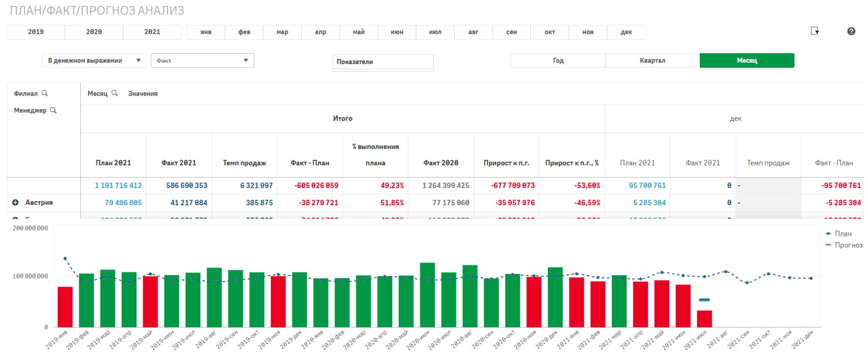
Task: Click the search icon next to Филиал
Action: (45, 93)
